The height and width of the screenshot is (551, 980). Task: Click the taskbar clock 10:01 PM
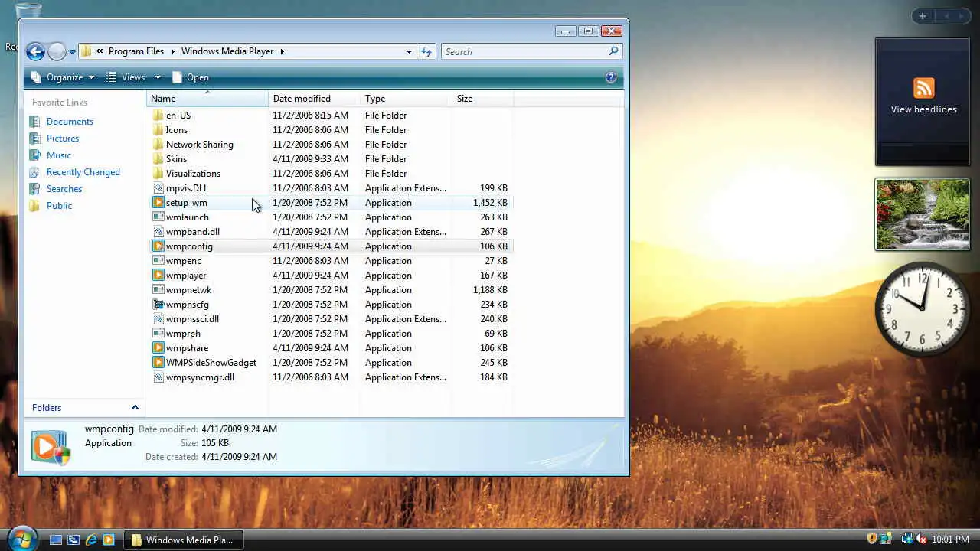[x=950, y=540]
